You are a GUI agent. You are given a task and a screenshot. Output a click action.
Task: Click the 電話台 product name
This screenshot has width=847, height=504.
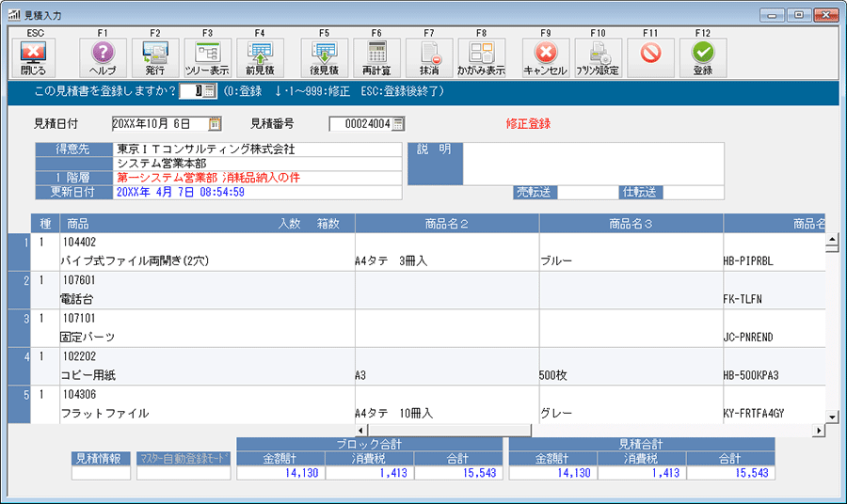pyautogui.click(x=77, y=299)
